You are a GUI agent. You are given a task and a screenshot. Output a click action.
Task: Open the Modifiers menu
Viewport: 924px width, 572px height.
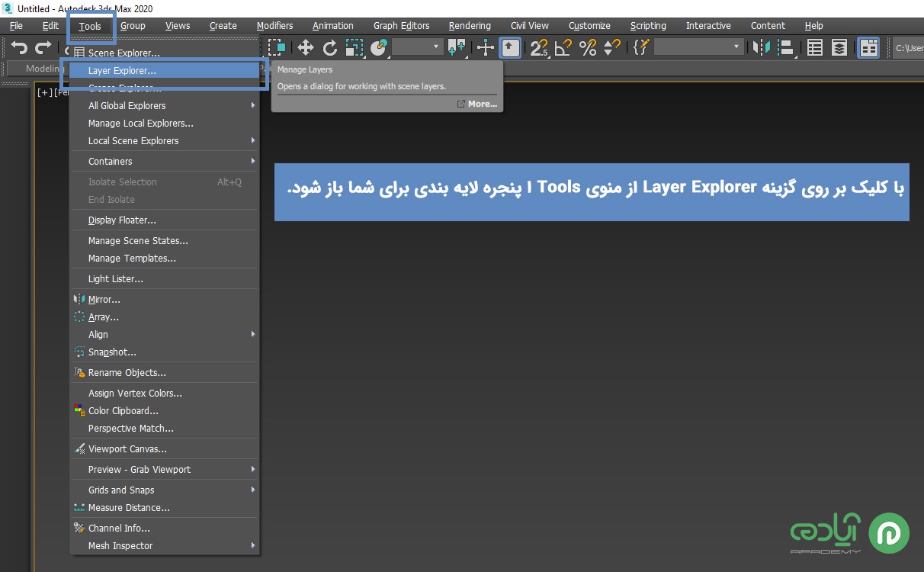275,26
